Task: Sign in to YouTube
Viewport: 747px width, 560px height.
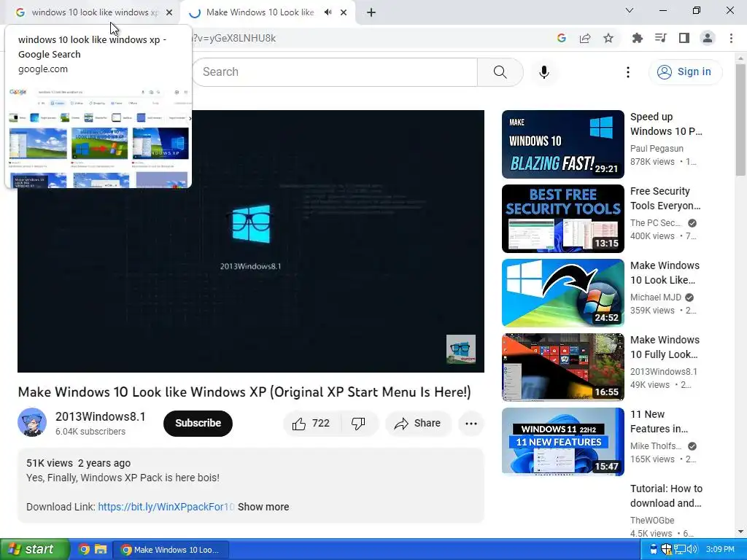Action: 685,72
